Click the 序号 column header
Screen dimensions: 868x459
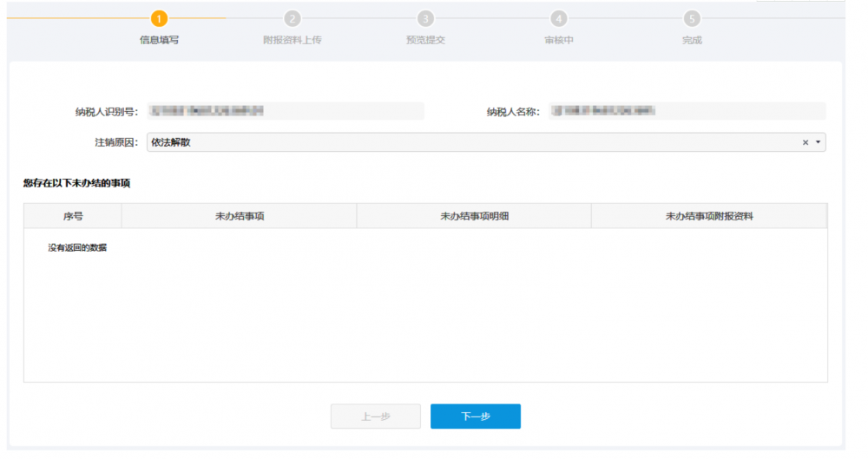coord(73,216)
